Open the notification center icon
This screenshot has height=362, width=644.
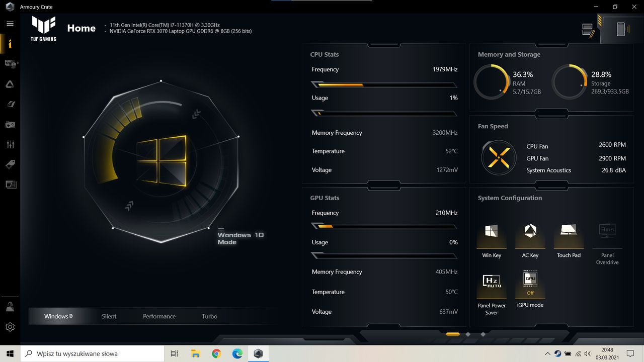(x=630, y=353)
